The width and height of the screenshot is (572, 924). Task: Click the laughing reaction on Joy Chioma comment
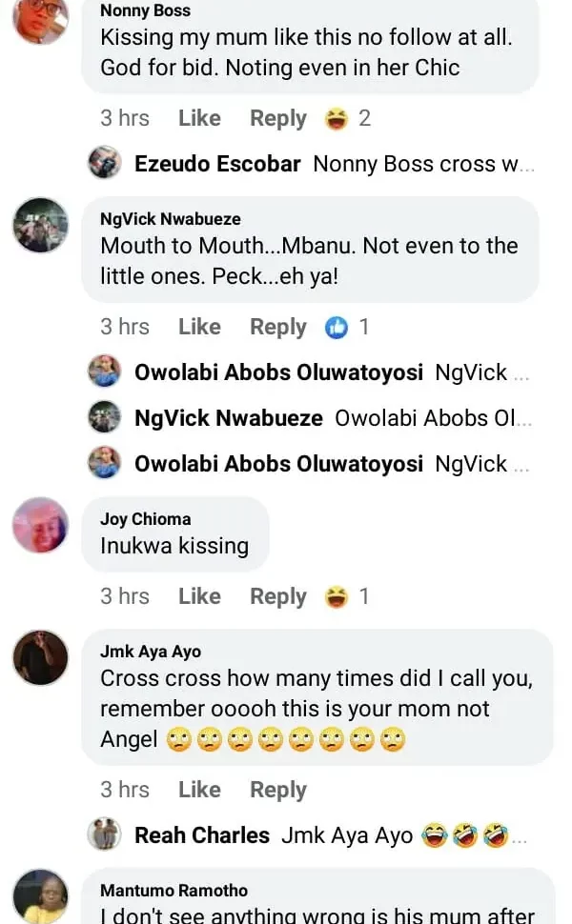(336, 597)
